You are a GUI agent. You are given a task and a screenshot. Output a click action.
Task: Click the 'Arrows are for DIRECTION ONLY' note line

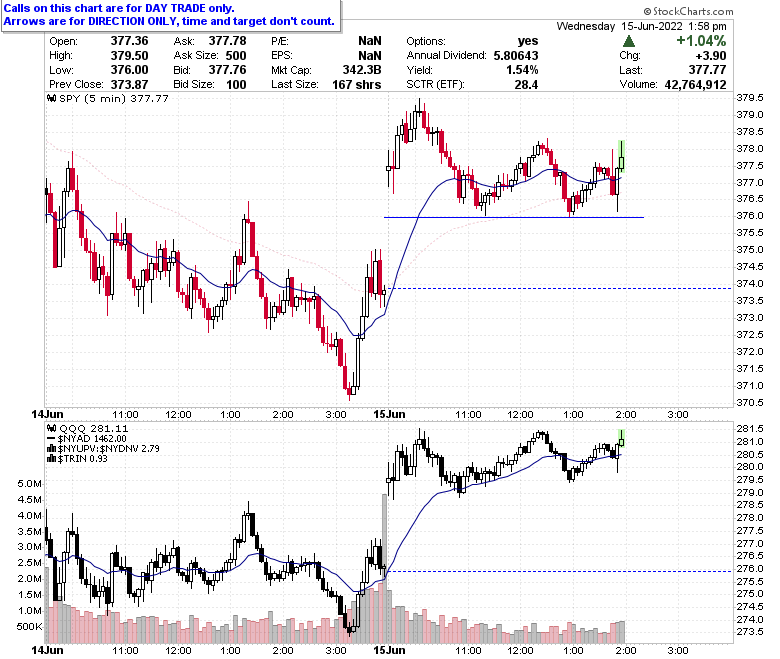point(169,21)
